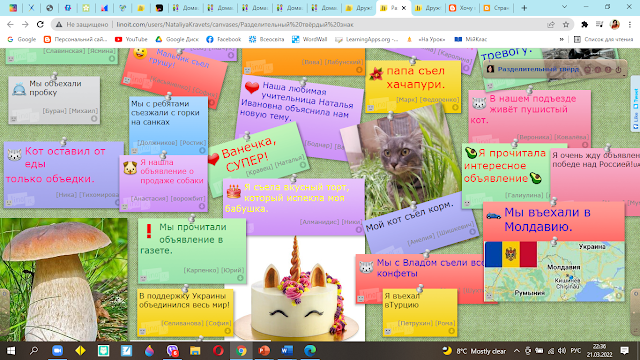Click the pushpin on 'Кот оставил от еды' note

(x=64, y=142)
